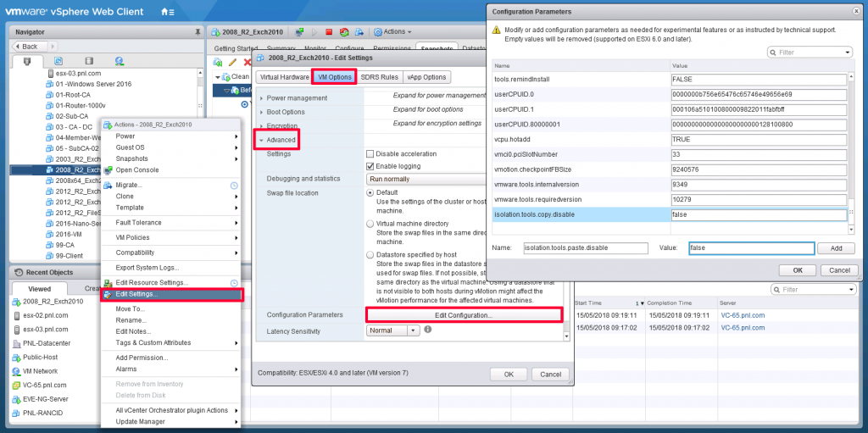The image size is (868, 433).
Task: Switch to Virtual Hardware tab
Action: [x=285, y=77]
